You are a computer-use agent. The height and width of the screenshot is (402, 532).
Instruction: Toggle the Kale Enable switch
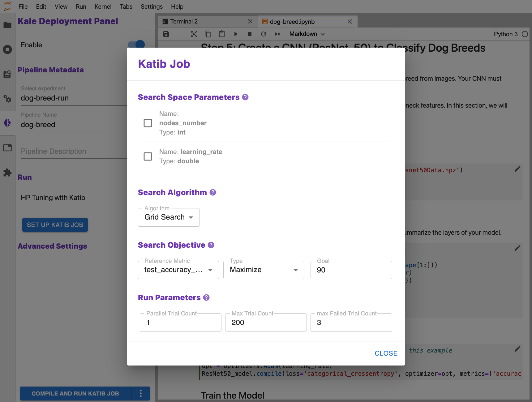tap(136, 45)
